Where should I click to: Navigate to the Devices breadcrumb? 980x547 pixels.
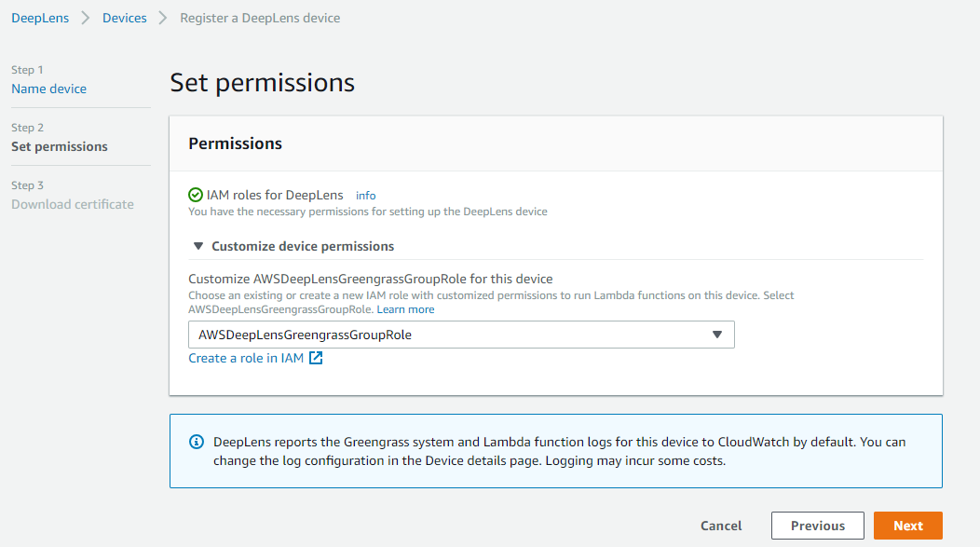pyautogui.click(x=124, y=18)
